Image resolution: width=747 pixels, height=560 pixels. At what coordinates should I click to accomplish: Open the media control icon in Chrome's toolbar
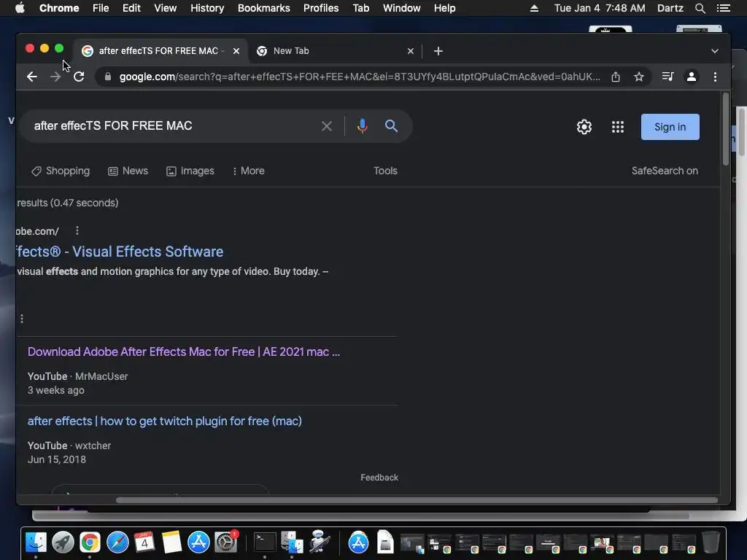(x=668, y=77)
